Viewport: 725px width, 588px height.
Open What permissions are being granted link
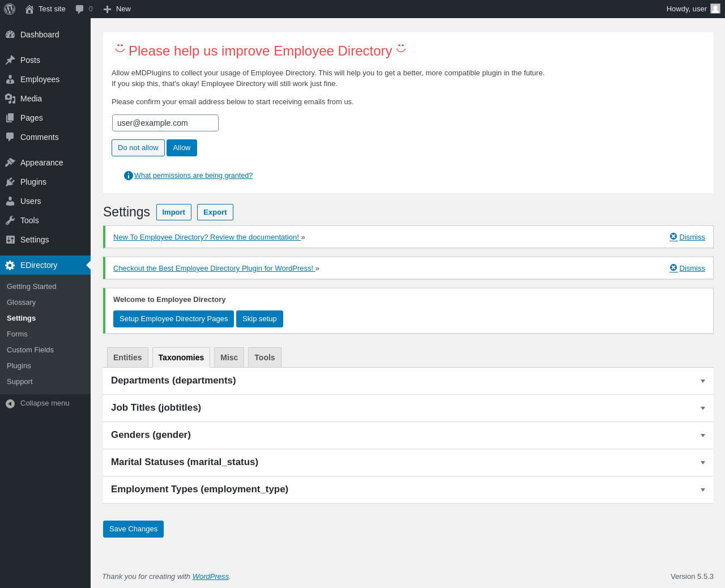pyautogui.click(x=193, y=176)
